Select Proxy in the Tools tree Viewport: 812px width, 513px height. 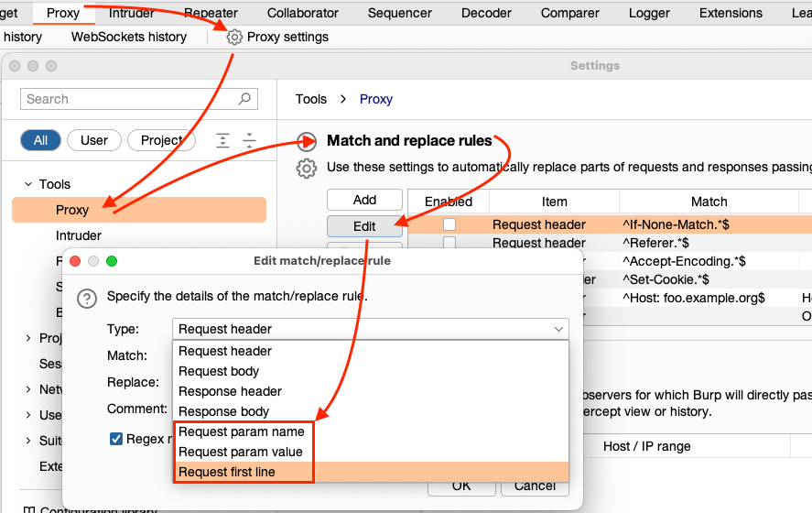point(72,210)
